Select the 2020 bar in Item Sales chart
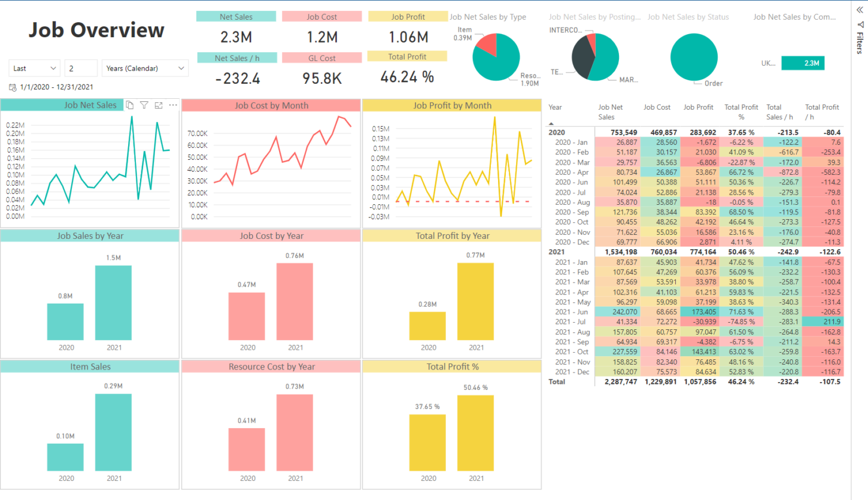The height and width of the screenshot is (500, 868). click(x=66, y=457)
